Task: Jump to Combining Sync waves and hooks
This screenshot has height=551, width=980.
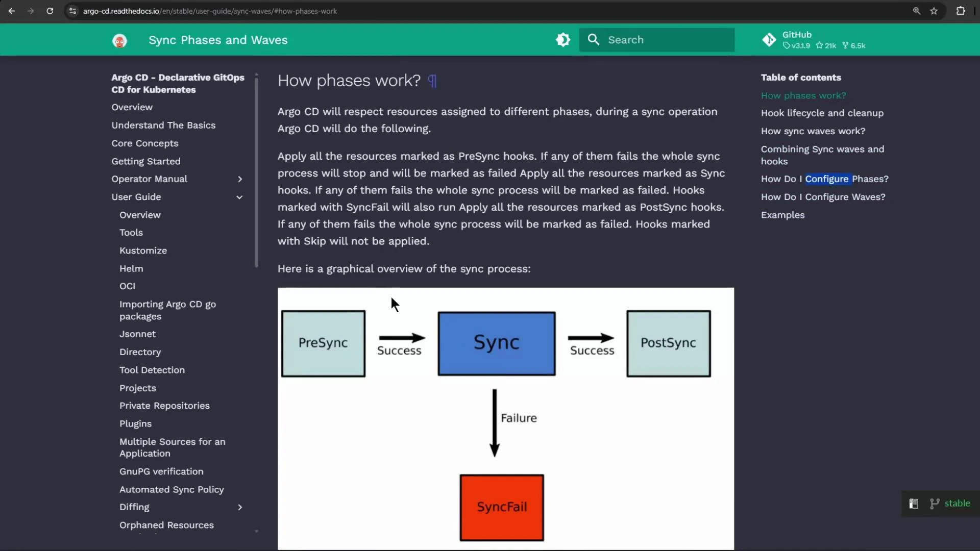Action: click(x=822, y=155)
